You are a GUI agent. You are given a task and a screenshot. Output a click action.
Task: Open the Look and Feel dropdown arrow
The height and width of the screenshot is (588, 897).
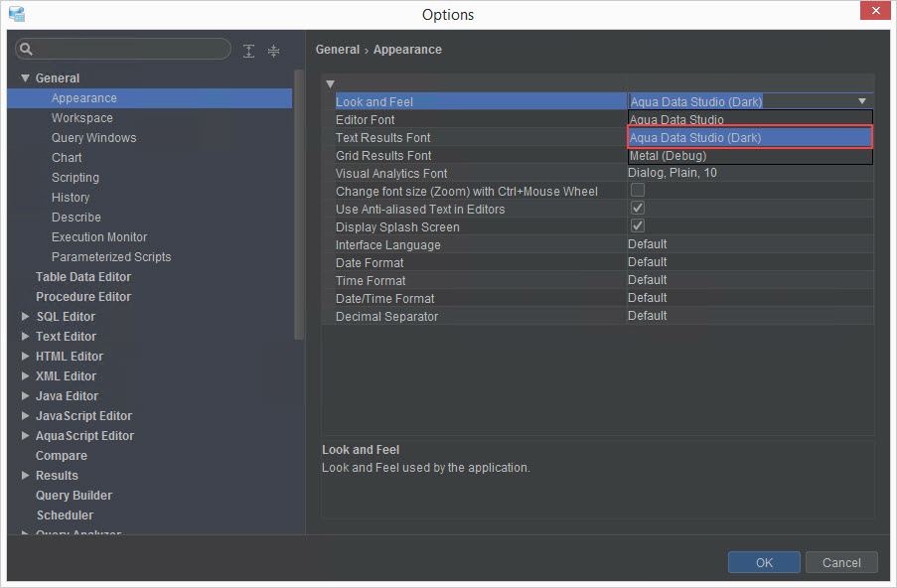[x=862, y=101]
